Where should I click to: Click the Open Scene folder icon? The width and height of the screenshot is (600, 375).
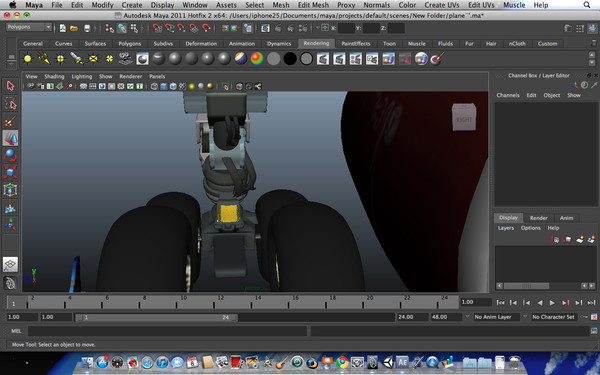pos(74,28)
